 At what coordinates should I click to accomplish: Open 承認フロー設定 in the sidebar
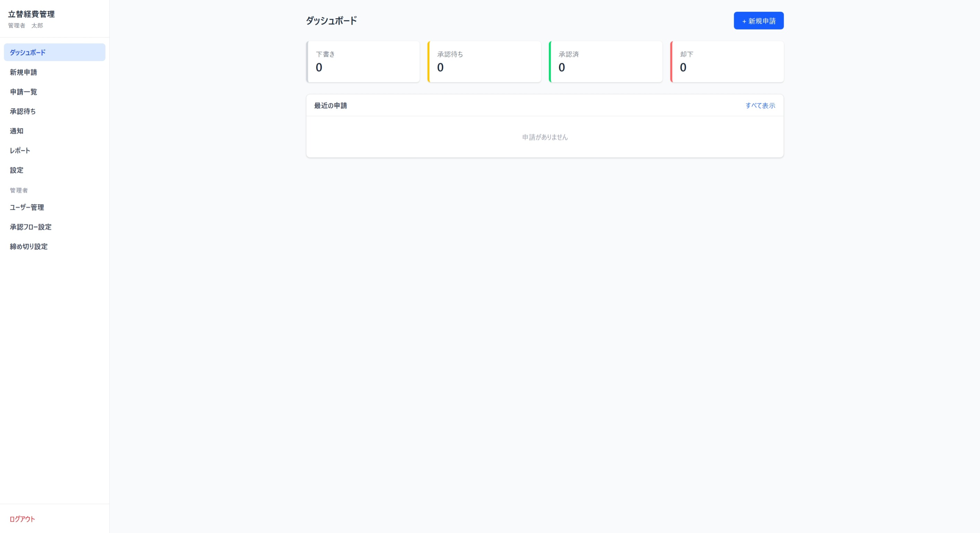tap(31, 227)
